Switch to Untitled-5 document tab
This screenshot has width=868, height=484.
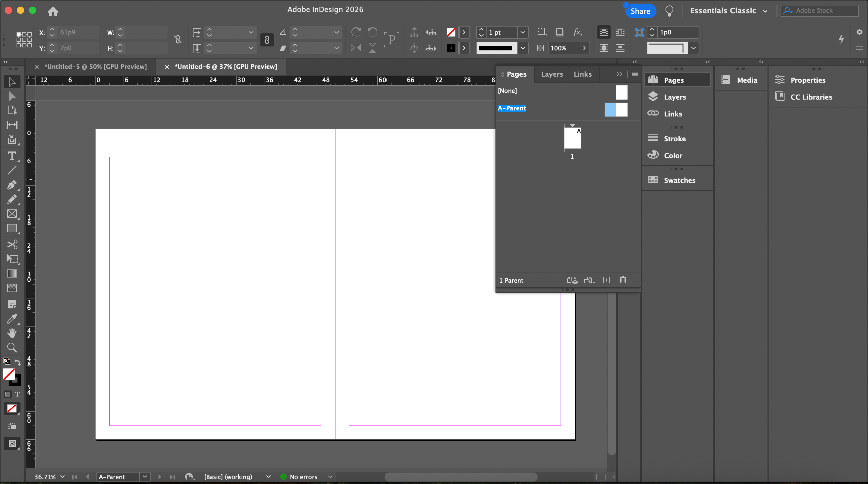tap(96, 67)
